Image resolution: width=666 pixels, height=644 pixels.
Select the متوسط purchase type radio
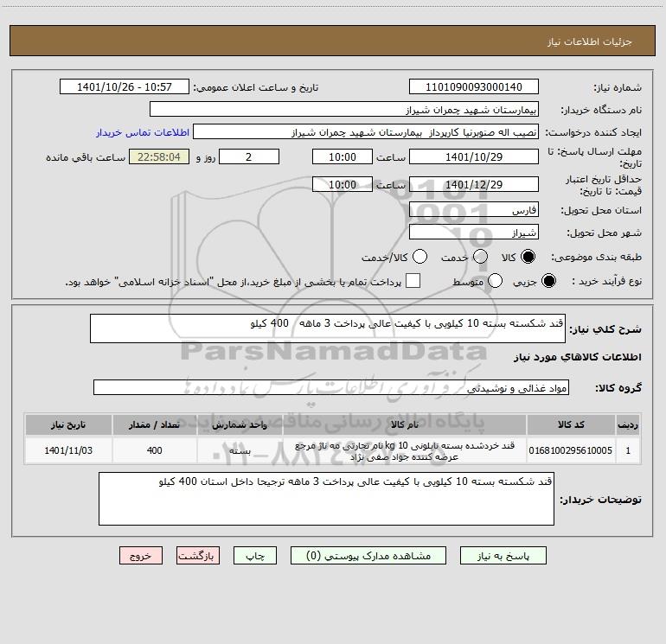pyautogui.click(x=495, y=281)
